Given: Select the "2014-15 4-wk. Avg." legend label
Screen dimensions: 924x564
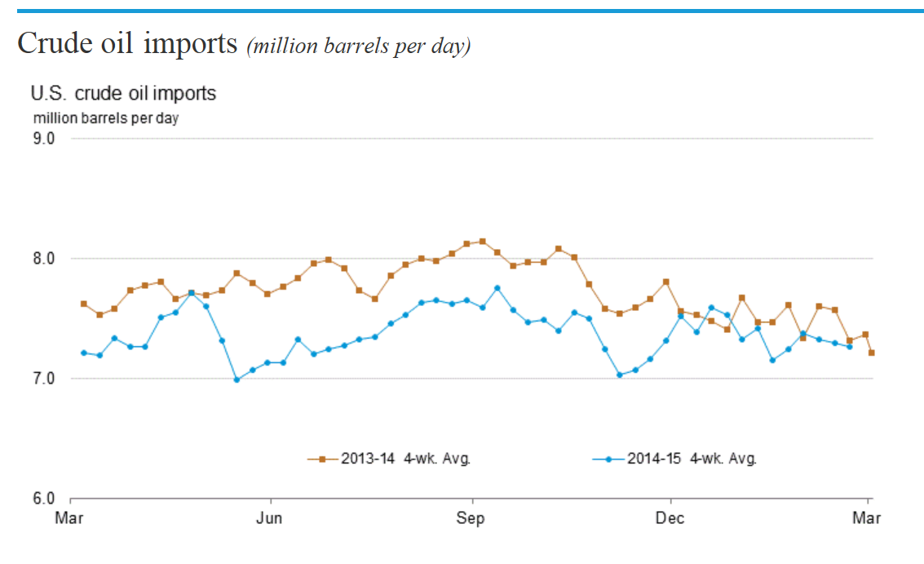Looking at the screenshot, I should tap(692, 459).
